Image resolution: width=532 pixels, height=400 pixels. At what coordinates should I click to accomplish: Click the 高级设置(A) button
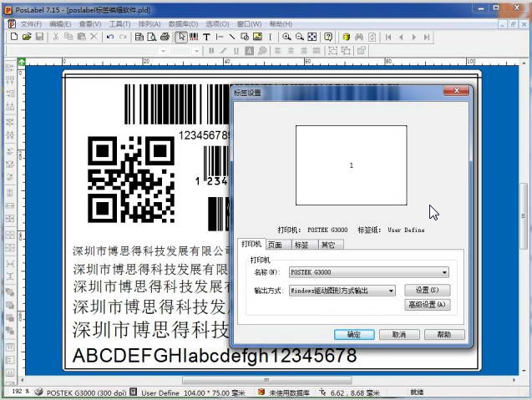[427, 304]
